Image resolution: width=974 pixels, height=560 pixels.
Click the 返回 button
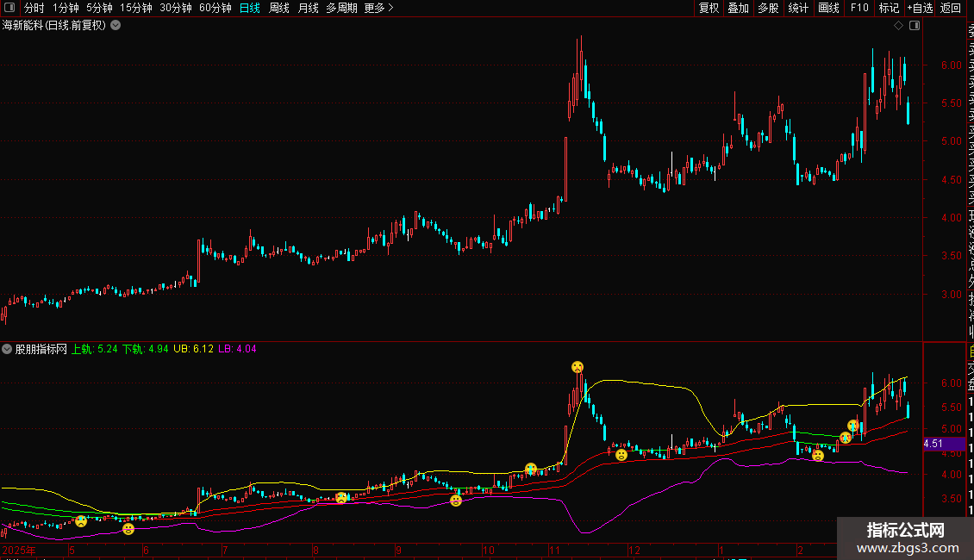pos(951,8)
